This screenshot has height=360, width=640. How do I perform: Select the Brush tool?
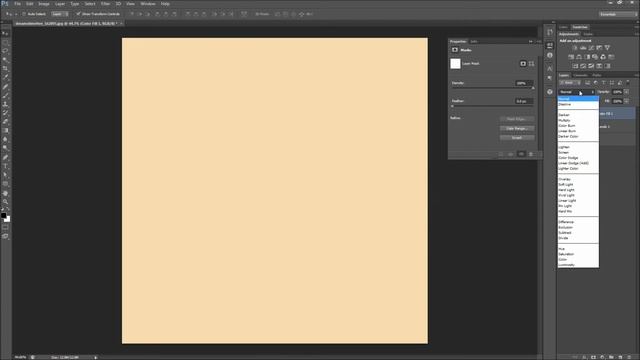tap(5, 95)
